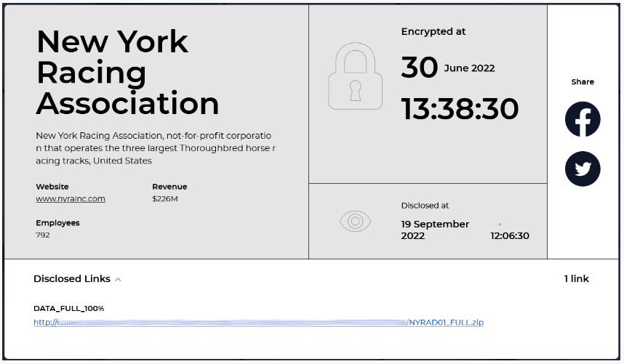Open the www.nyrainc.com website link
Viewport: 624px width, 364px height.
click(x=71, y=198)
